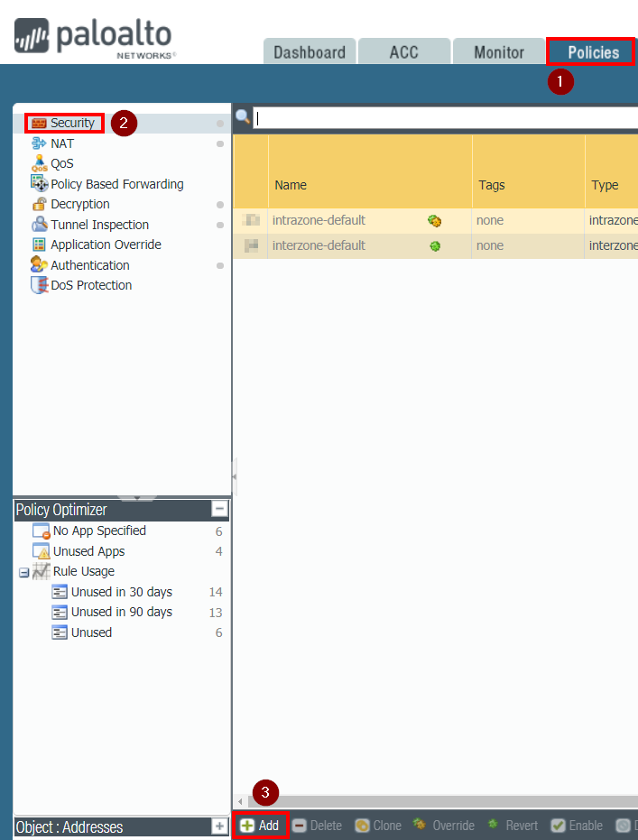The width and height of the screenshot is (638, 840).
Task: Click the Policy Based Forwarding icon
Action: click(39, 184)
